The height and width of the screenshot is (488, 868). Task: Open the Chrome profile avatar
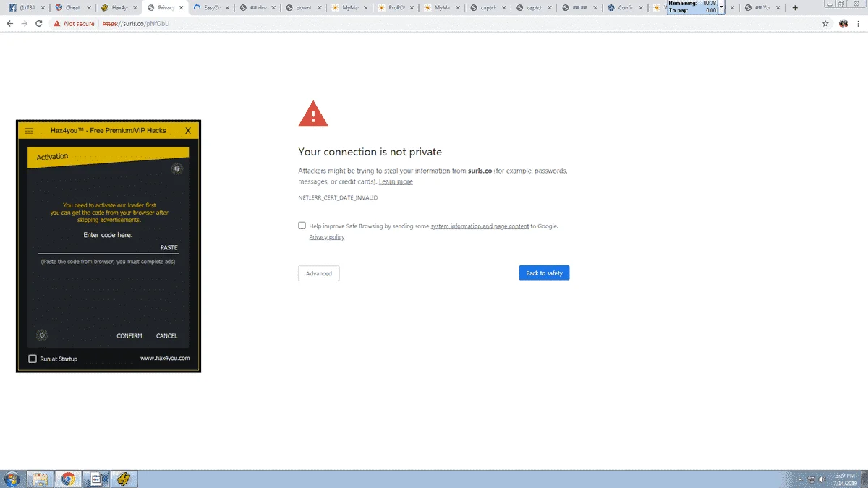tap(843, 24)
